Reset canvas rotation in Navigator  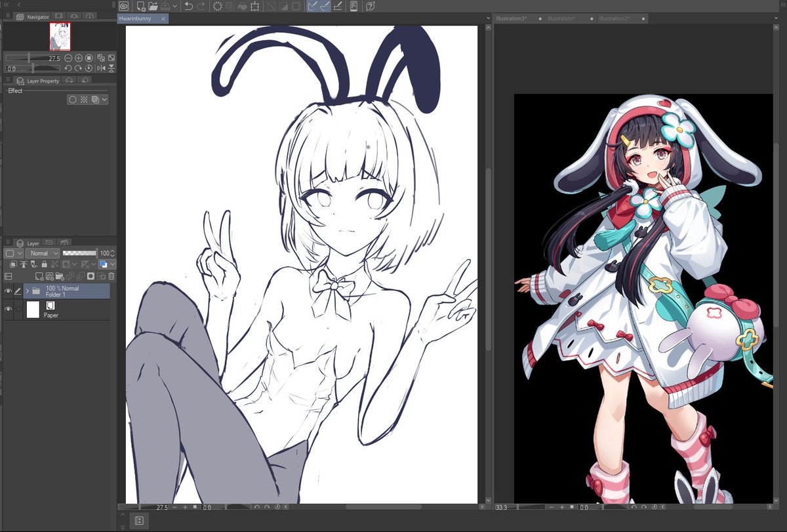pyautogui.click(x=89, y=68)
